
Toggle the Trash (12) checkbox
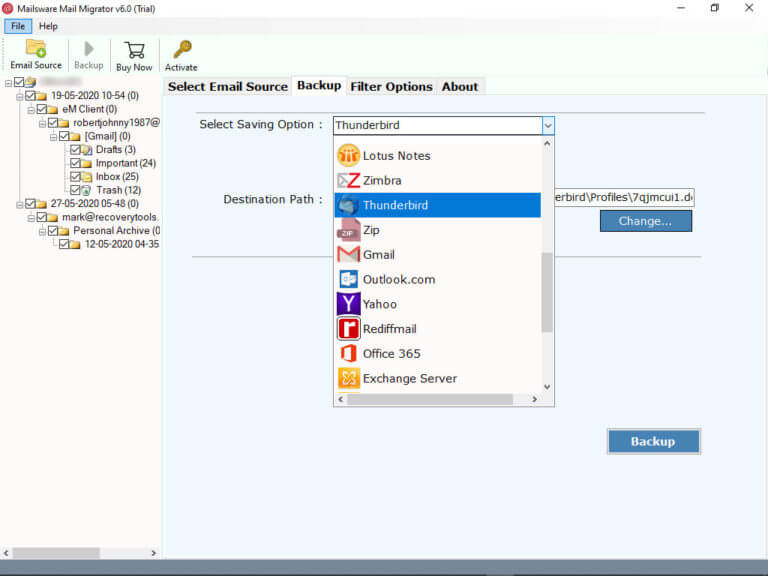(75, 190)
